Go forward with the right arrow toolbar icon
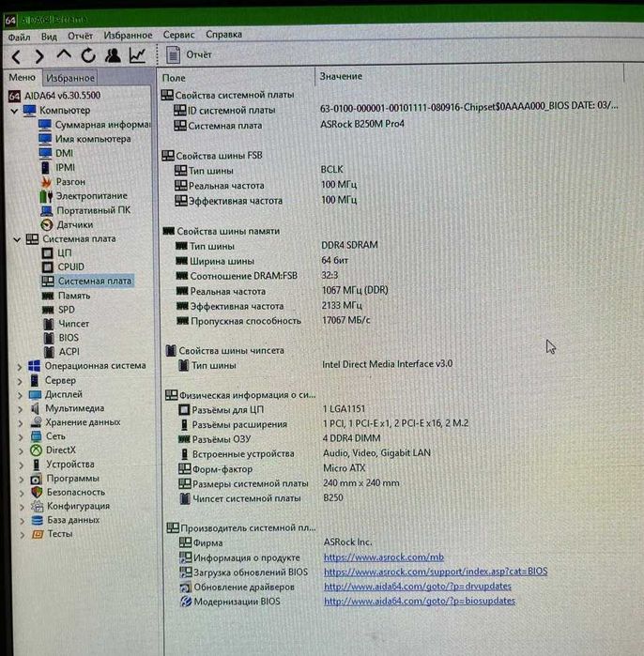The width and height of the screenshot is (644, 656). (x=39, y=56)
